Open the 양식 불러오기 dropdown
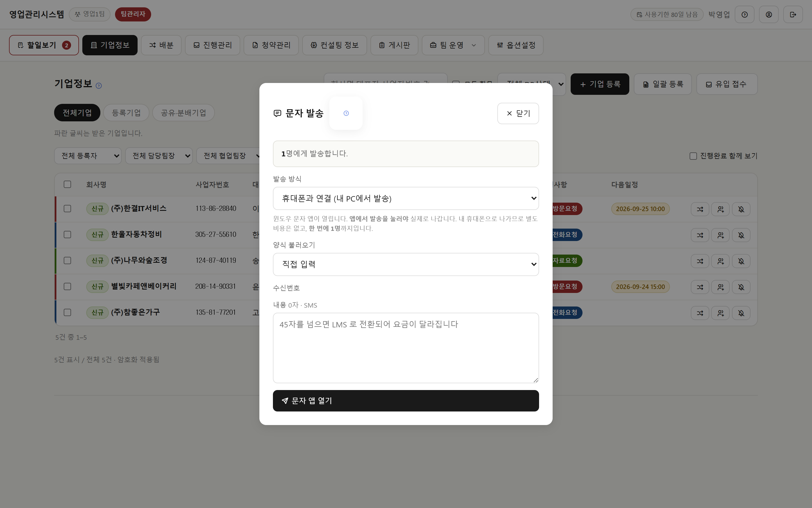 (x=406, y=264)
